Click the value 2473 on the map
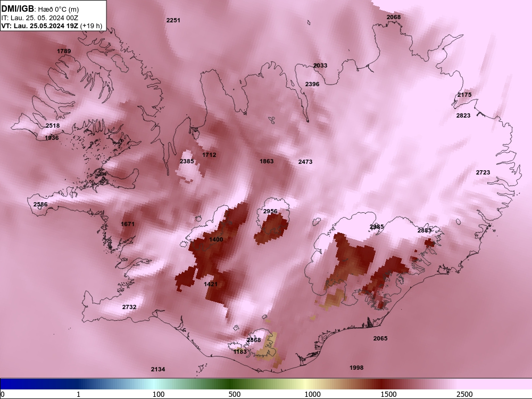Image resolution: width=532 pixels, height=399 pixels. pyautogui.click(x=305, y=162)
